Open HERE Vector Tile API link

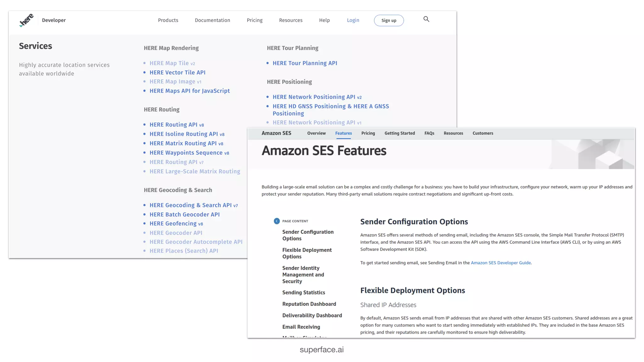(177, 72)
